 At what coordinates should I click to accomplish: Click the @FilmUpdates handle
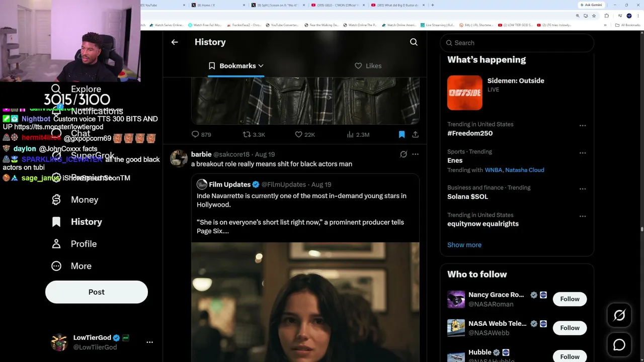283,185
